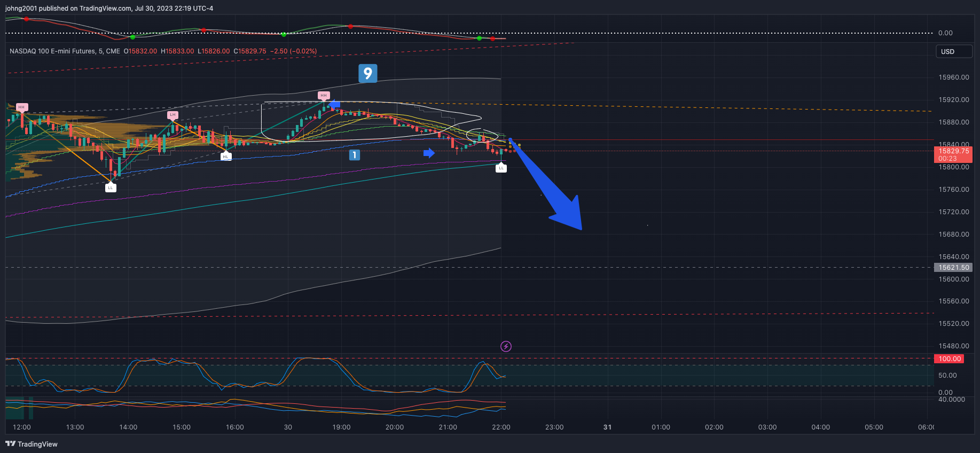This screenshot has width=980, height=453.
Task: Click the 21:00 time axis label
Action: click(x=448, y=427)
